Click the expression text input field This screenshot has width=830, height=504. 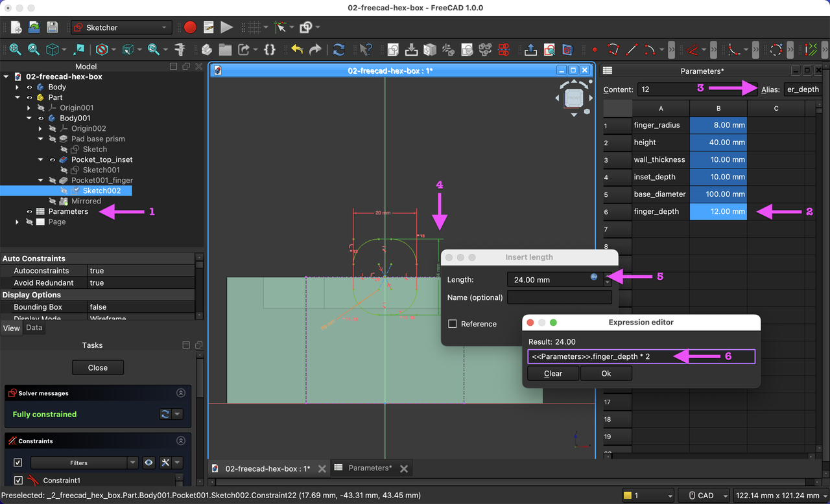(641, 356)
